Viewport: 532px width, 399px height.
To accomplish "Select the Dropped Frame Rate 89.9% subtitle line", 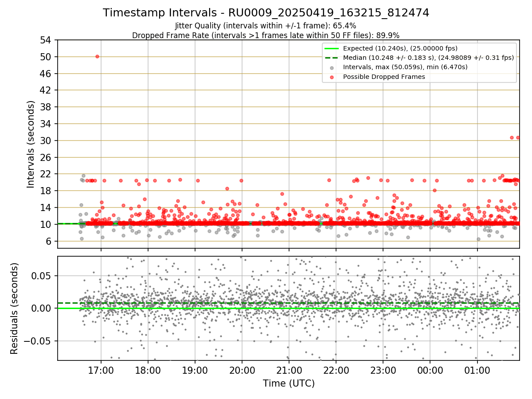I will (x=266, y=35).
